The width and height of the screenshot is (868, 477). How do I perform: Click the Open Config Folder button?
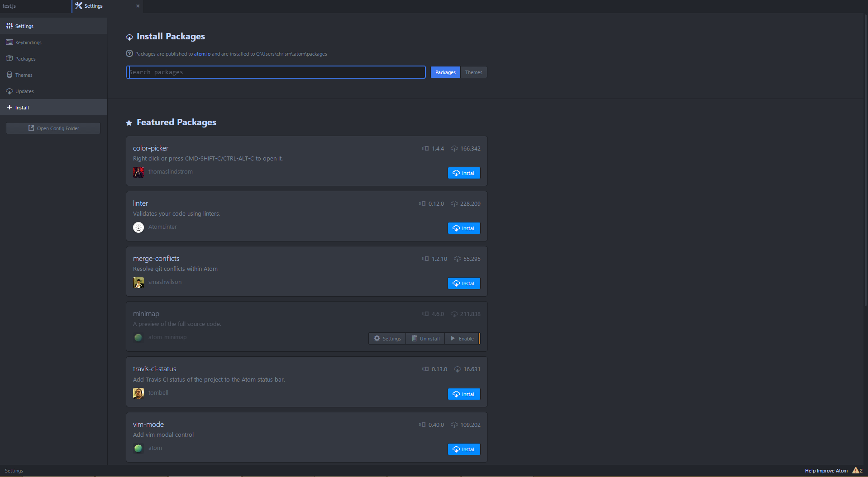(53, 128)
